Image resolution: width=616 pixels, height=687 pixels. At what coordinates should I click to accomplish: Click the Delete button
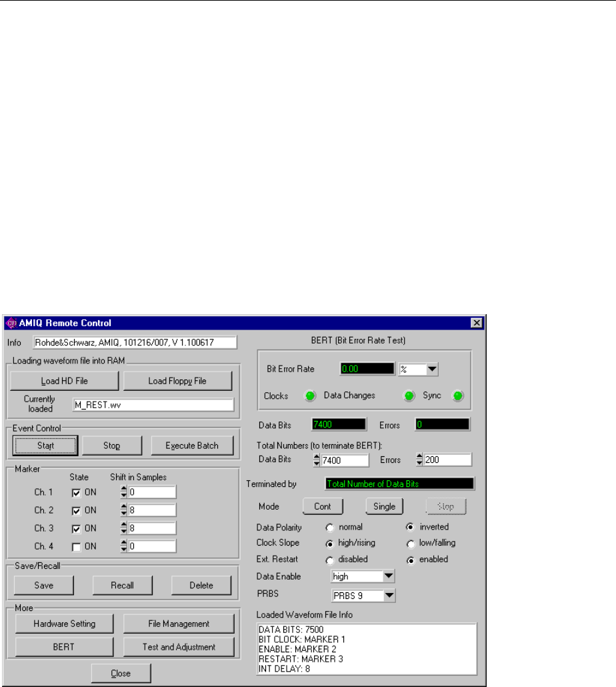pyautogui.click(x=201, y=586)
